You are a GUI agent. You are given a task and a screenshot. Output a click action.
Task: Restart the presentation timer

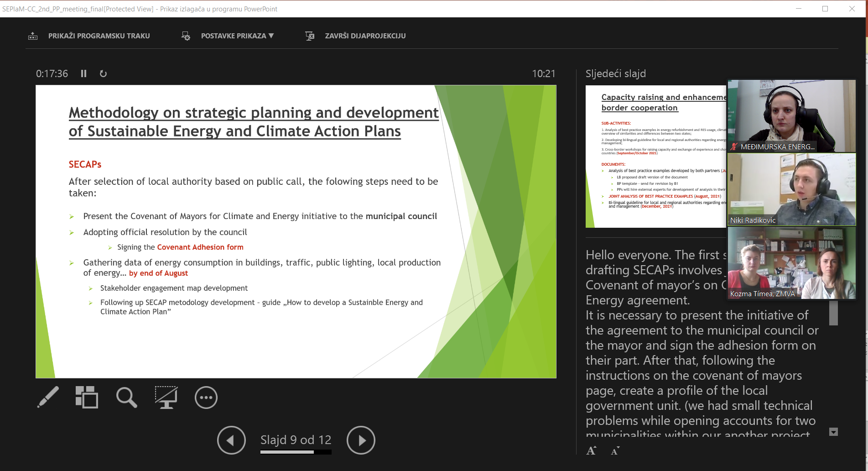click(103, 73)
